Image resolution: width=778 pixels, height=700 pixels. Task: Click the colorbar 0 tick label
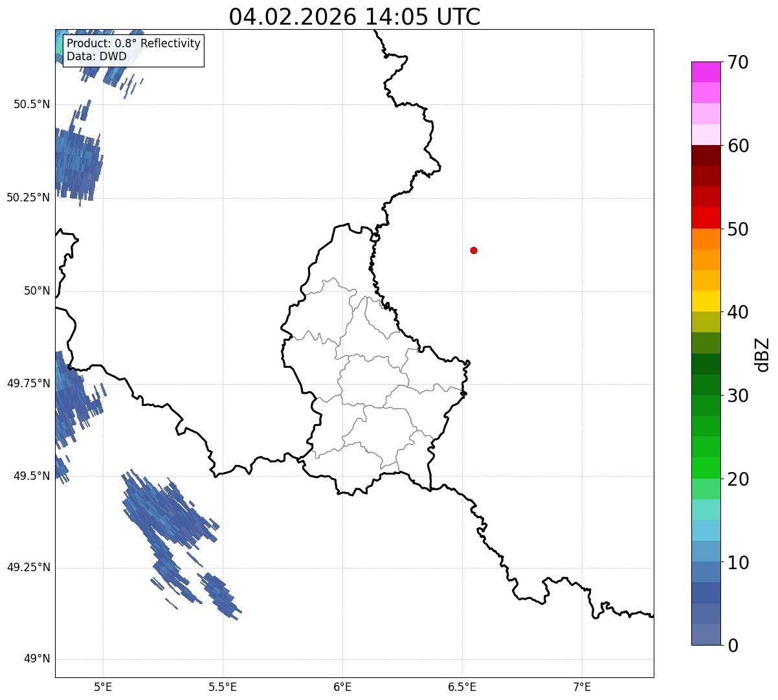click(732, 646)
